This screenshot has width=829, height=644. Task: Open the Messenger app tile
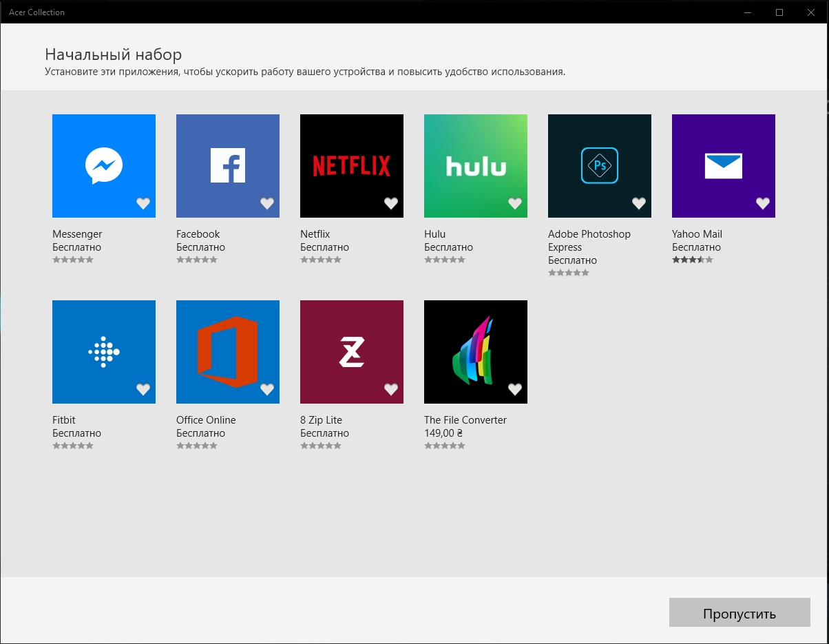click(x=104, y=166)
